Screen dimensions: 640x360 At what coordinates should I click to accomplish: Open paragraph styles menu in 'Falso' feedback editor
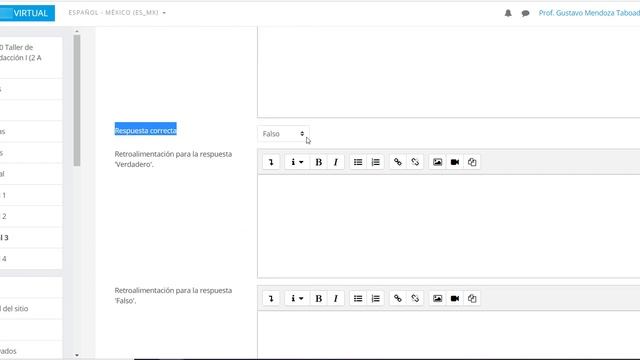point(297,298)
